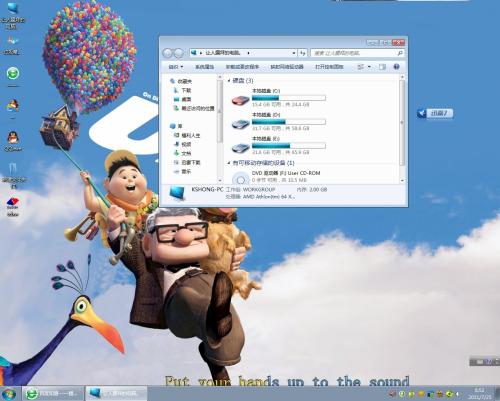500x401 pixels.
Task: Switch to the Explorer computer taskbar button
Action: tap(116, 393)
